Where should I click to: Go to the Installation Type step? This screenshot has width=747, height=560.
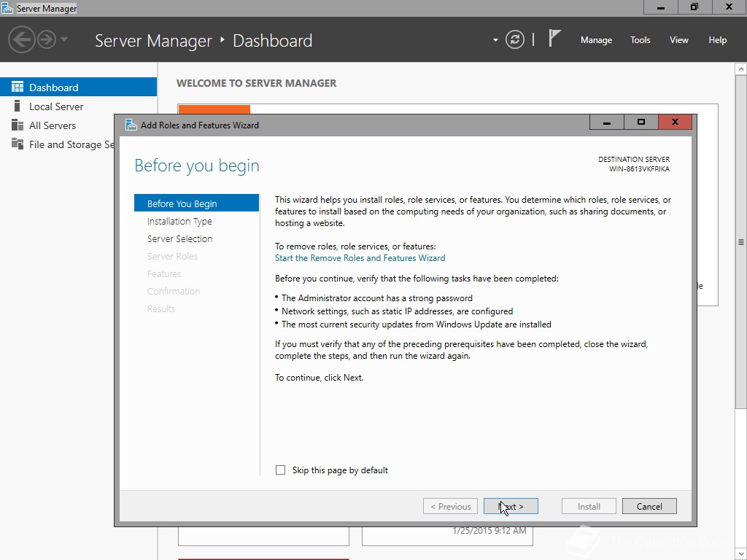(x=179, y=221)
